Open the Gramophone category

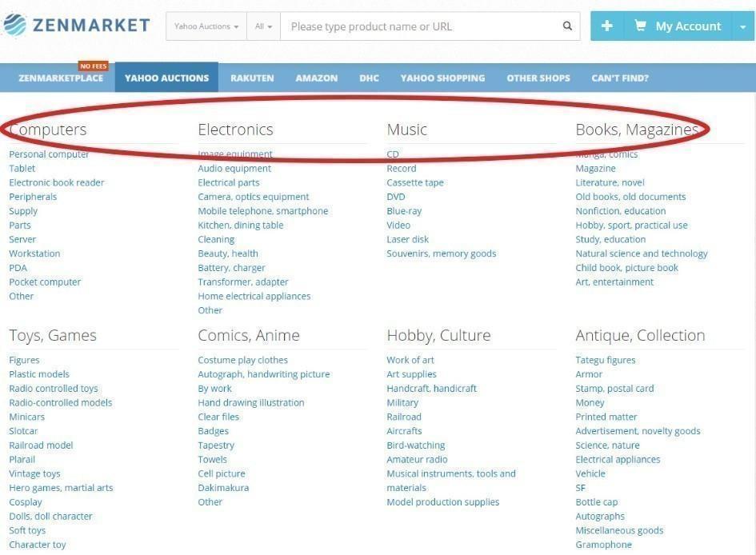tap(603, 544)
